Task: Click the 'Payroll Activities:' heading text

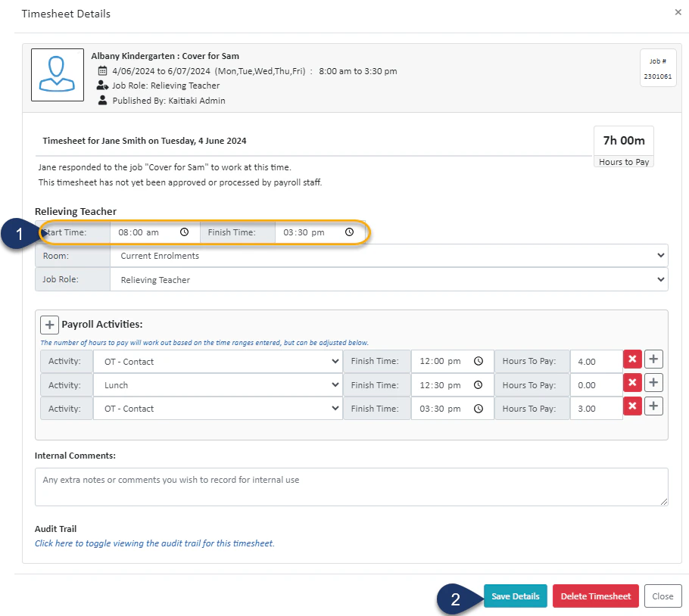Action: [x=102, y=325]
